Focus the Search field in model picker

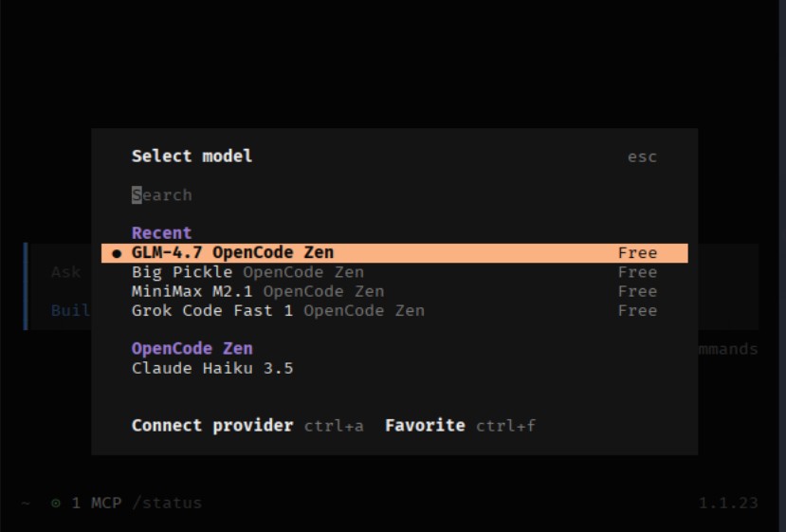pos(162,195)
